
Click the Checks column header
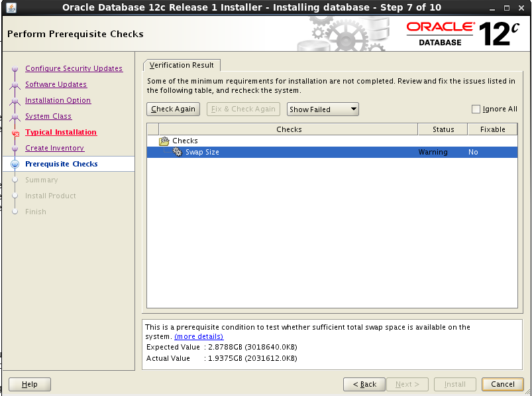click(288, 129)
